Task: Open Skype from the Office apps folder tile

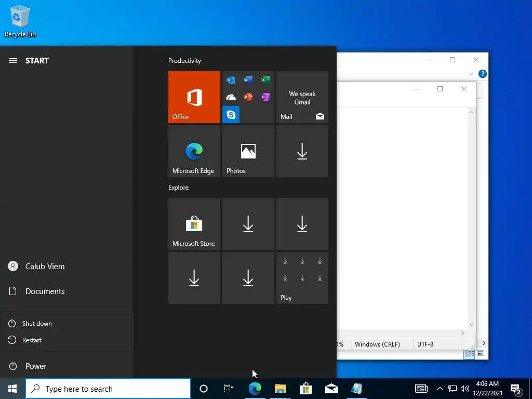Action: pyautogui.click(x=231, y=115)
